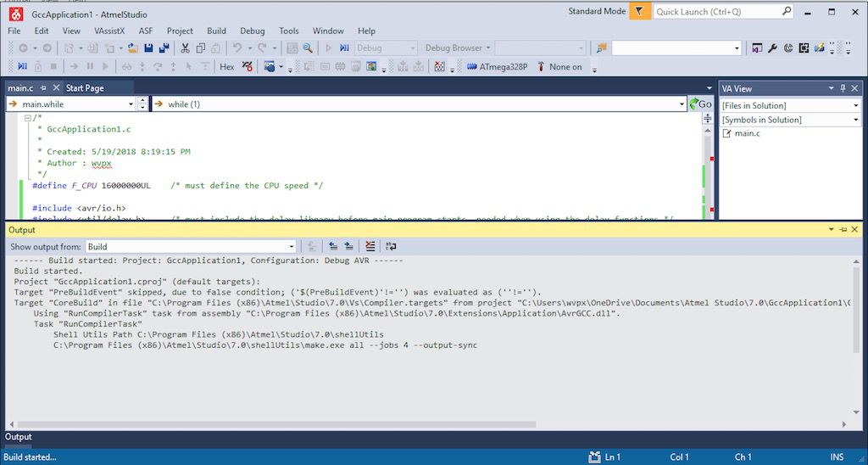This screenshot has width=868, height=465.
Task: Pin the VA View panel
Action: (x=843, y=88)
